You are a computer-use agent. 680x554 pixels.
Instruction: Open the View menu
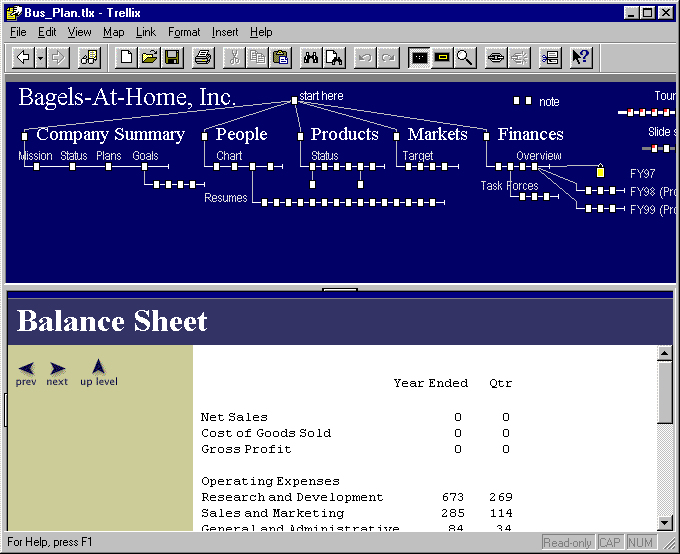tap(79, 32)
